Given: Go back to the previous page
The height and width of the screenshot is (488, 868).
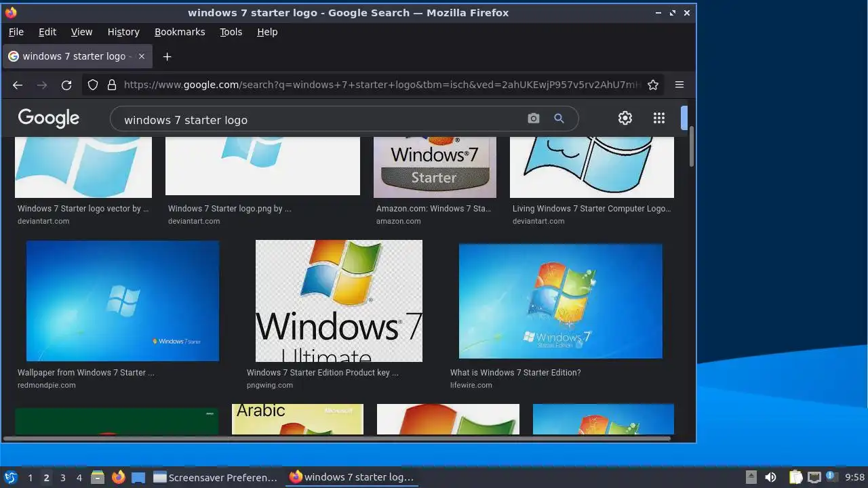Looking at the screenshot, I should [x=18, y=85].
